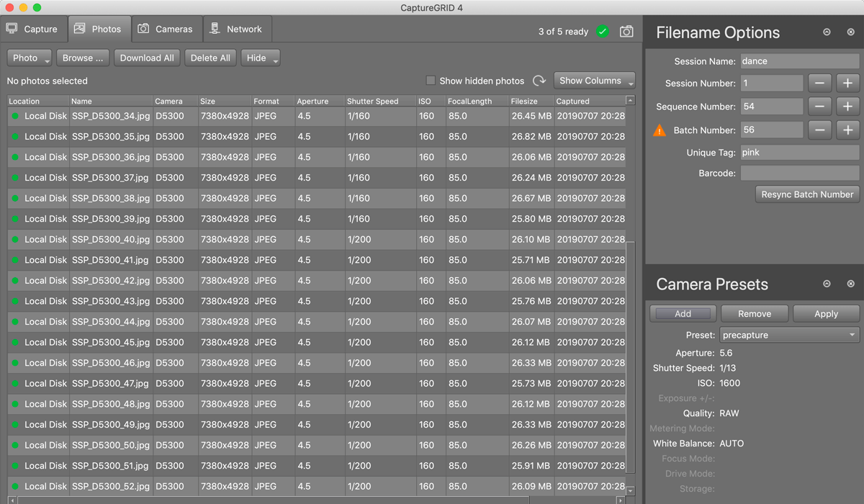
Task: Click the Unique Tag field
Action: (800, 153)
